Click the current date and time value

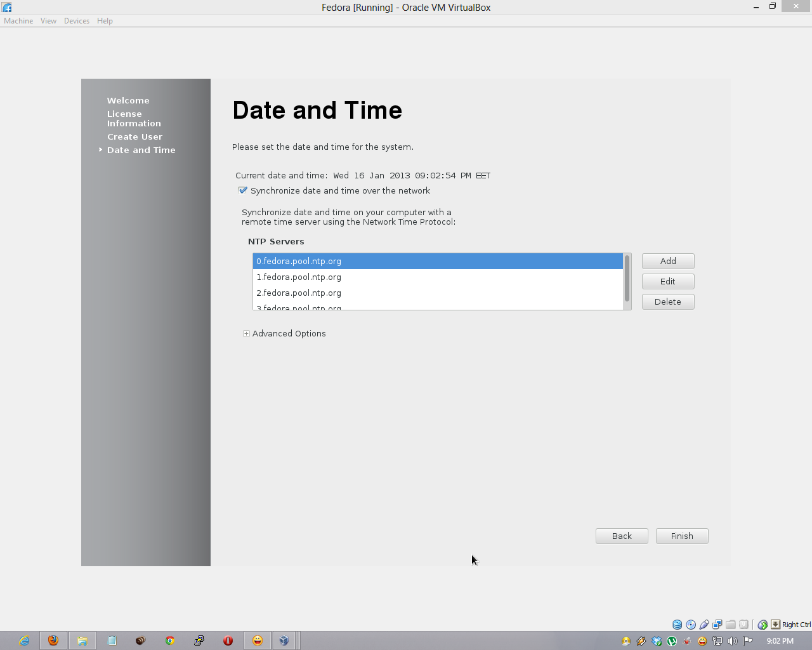pyautogui.click(x=412, y=175)
